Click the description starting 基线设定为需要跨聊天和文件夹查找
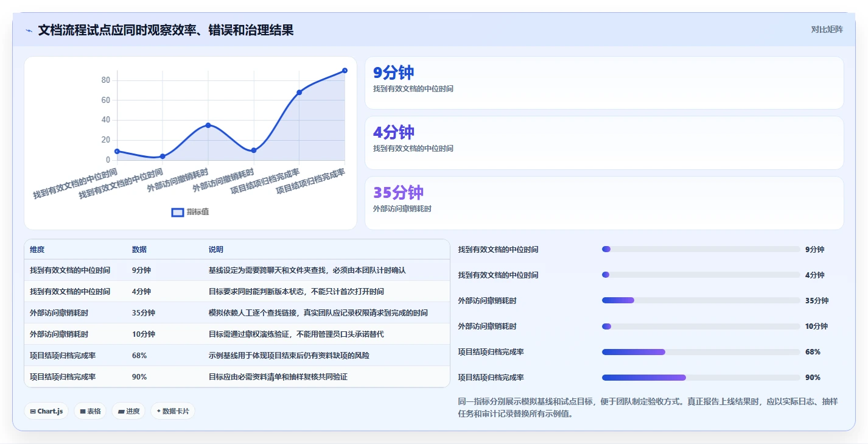The width and height of the screenshot is (868, 444). pos(307,270)
